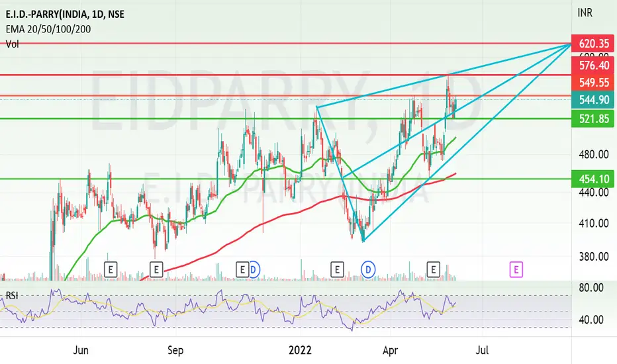Click the standalone dividend D marker before Apr

coord(368,269)
